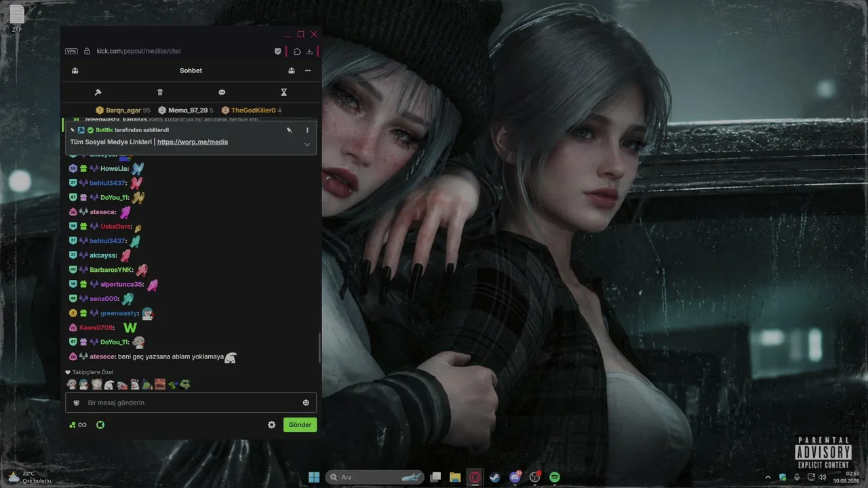The width and height of the screenshot is (868, 488).
Task: Click the taskbar microphone icon
Action: tap(797, 477)
